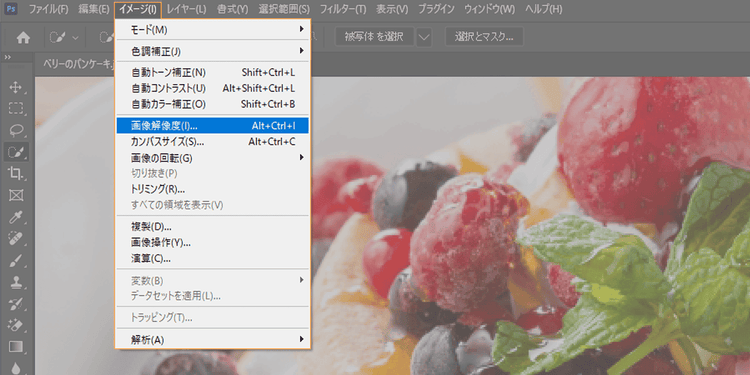Open the ウィンドウ(W) menu
Screen dimensions: 750x375
[489, 9]
